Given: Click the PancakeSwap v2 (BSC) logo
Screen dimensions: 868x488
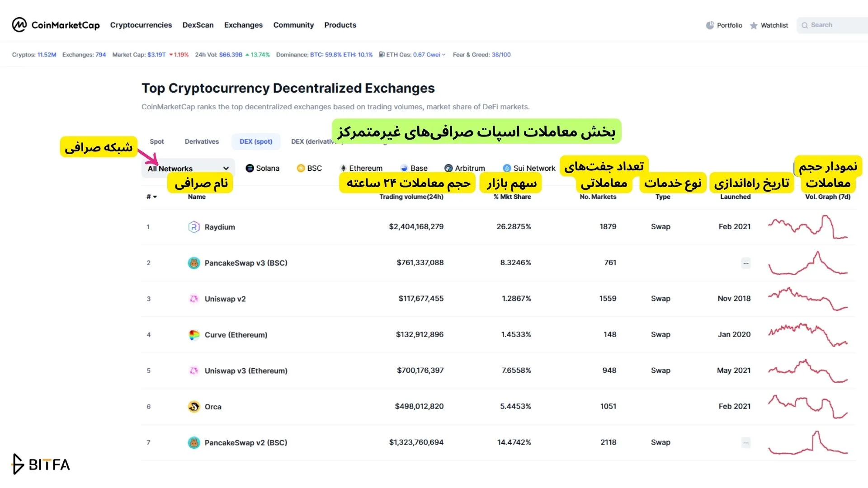Looking at the screenshot, I should 194,442.
